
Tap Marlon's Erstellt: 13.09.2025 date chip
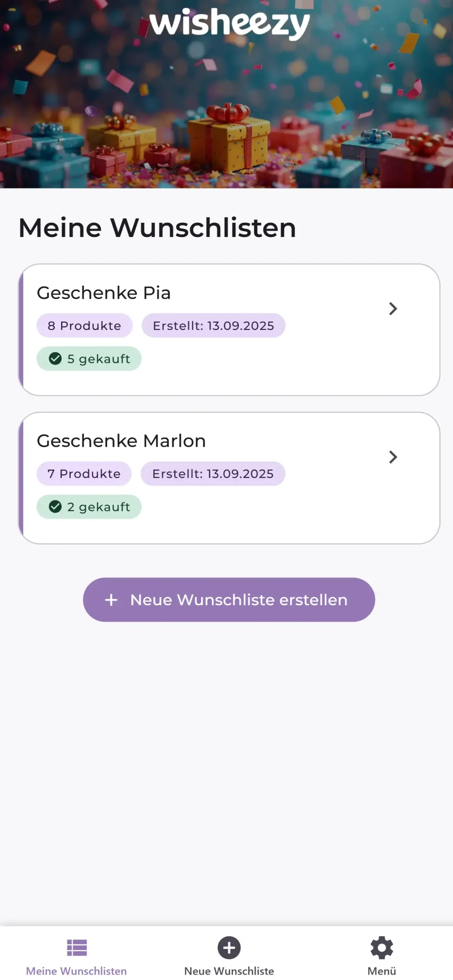[x=213, y=474]
